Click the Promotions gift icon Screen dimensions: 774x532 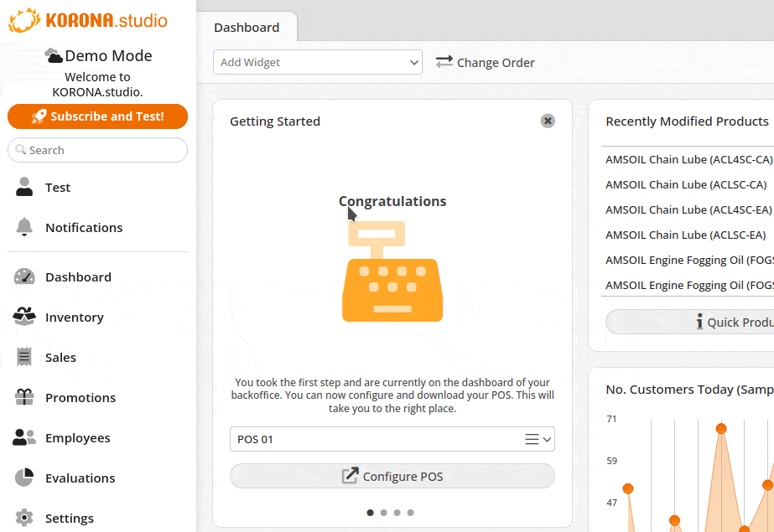click(24, 397)
